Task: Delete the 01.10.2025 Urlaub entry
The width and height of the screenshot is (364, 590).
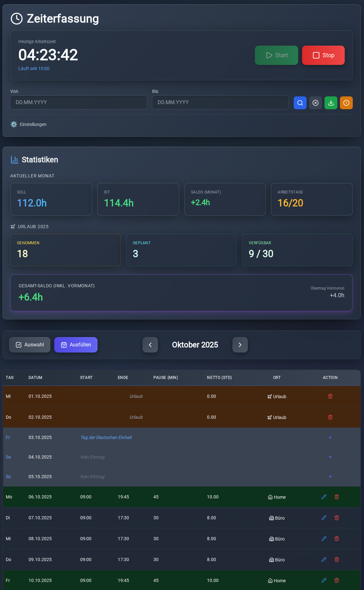Action: coord(330,396)
